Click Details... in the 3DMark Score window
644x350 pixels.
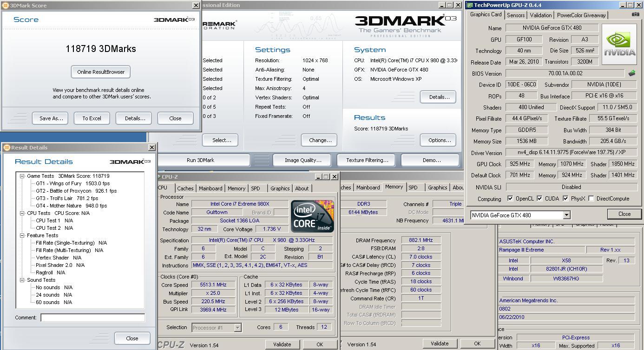[134, 118]
